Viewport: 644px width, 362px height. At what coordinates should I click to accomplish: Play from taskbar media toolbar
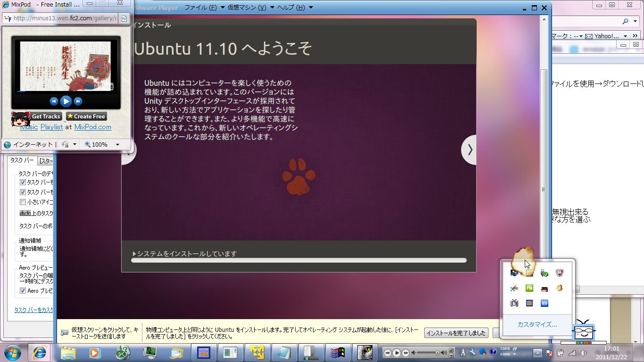tap(396, 353)
